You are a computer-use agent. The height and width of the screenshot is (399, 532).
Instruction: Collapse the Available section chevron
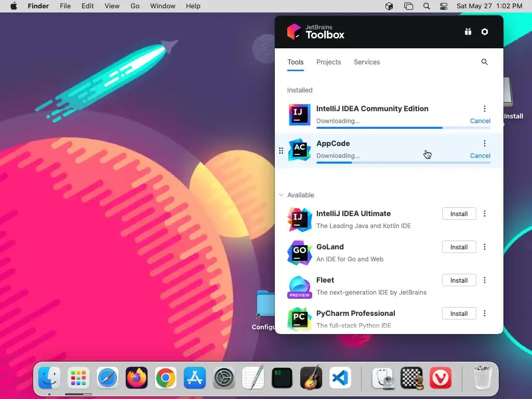(x=281, y=195)
